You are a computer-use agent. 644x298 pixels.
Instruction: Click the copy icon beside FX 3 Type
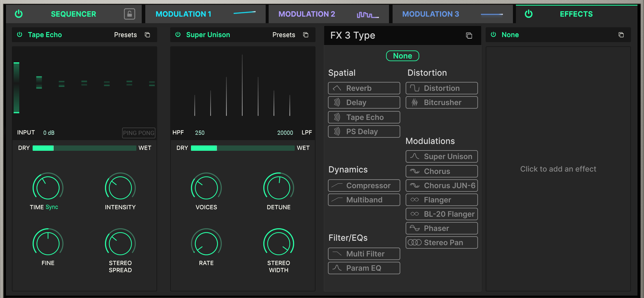(469, 36)
